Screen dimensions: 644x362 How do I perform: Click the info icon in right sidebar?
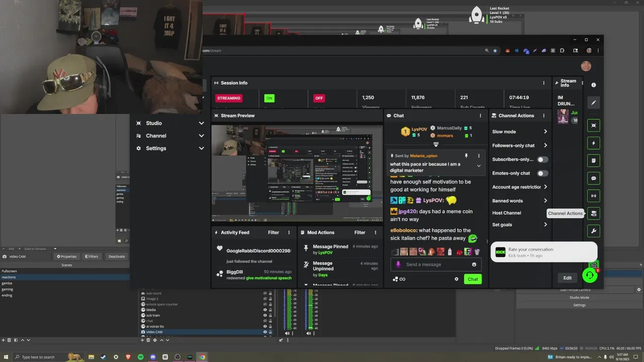coord(594,85)
